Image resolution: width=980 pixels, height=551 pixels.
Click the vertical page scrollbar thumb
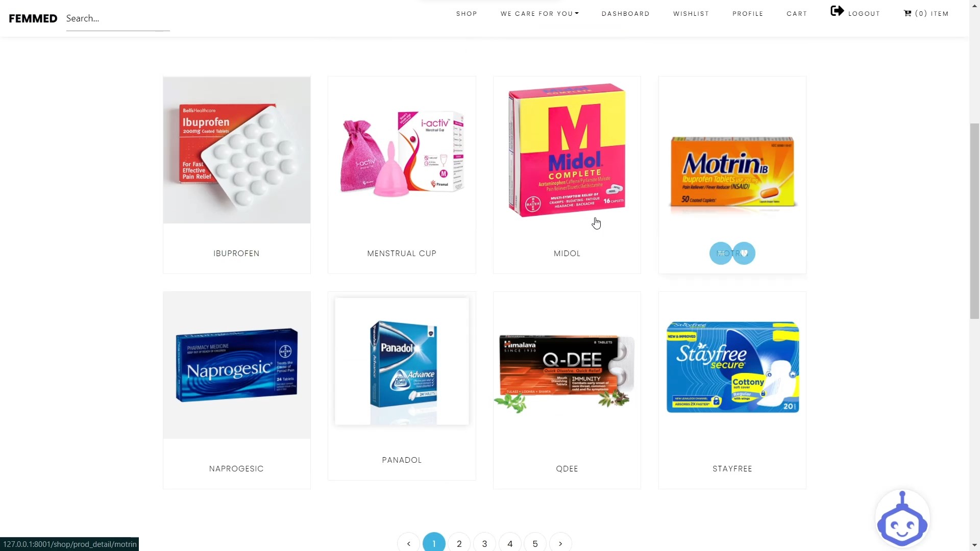click(x=974, y=221)
